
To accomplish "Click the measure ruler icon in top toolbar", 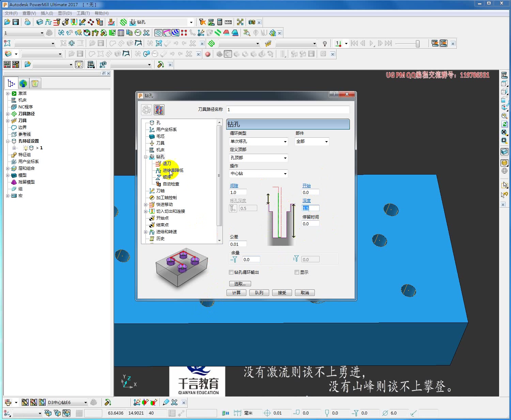I will pyautogui.click(x=228, y=22).
